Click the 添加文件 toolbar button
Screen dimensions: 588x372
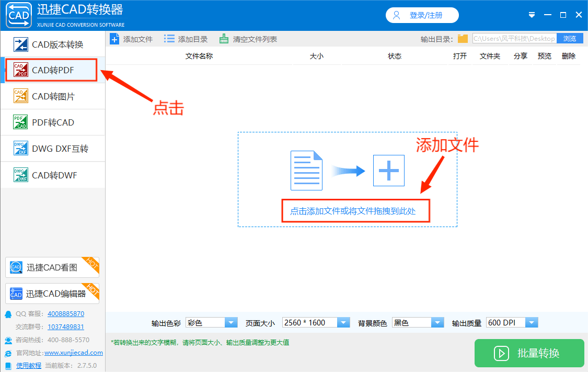tap(131, 39)
